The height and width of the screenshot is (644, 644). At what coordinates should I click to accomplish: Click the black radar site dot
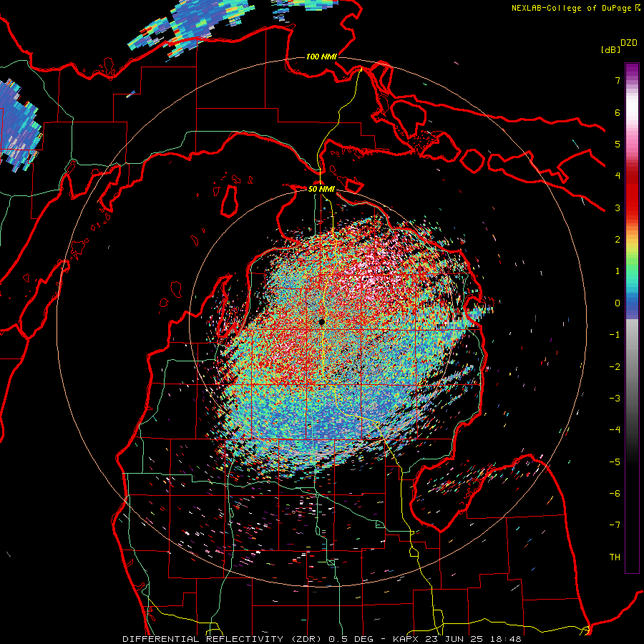coord(322,322)
